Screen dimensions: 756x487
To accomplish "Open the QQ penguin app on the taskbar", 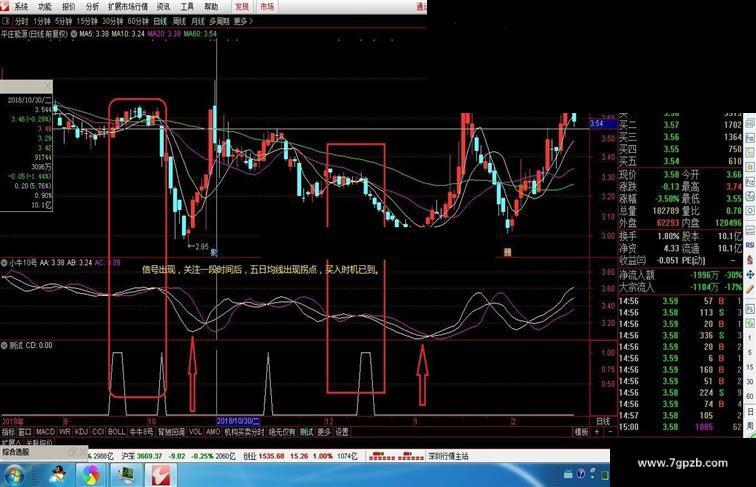I will [59, 475].
